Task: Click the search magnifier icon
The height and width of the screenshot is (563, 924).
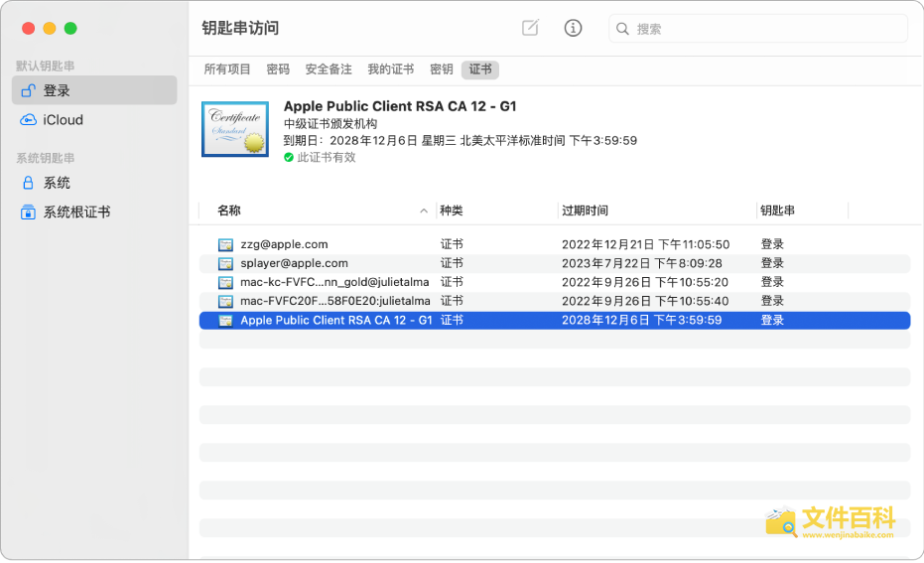Action: [x=622, y=28]
